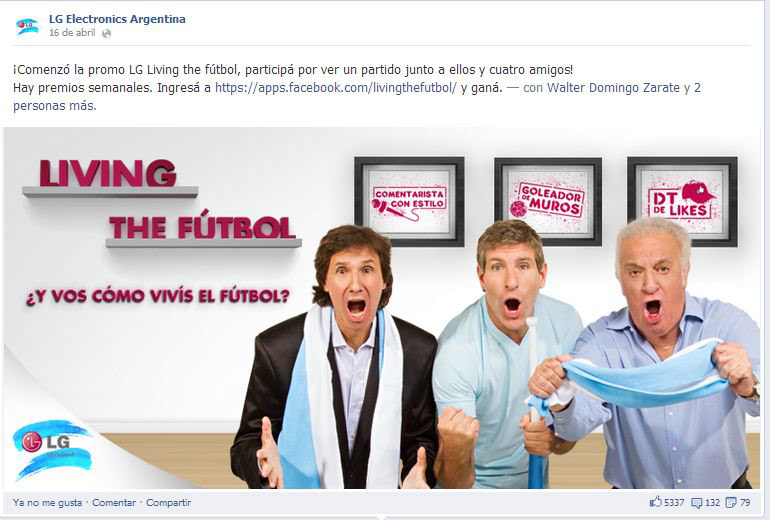The width and height of the screenshot is (770, 520).
Task: Follow the apps.facebook.com/livingthefutbol link
Action: click(x=336, y=88)
